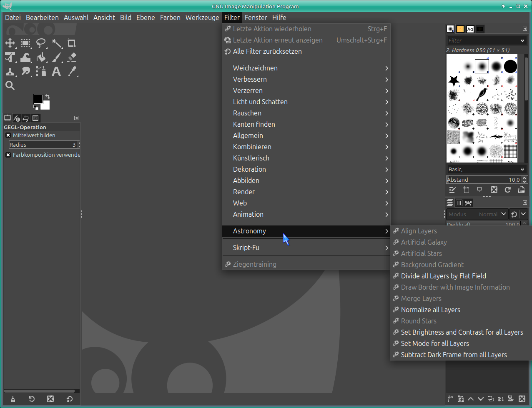Select the Free Select lasso tool

pyautogui.click(x=41, y=43)
